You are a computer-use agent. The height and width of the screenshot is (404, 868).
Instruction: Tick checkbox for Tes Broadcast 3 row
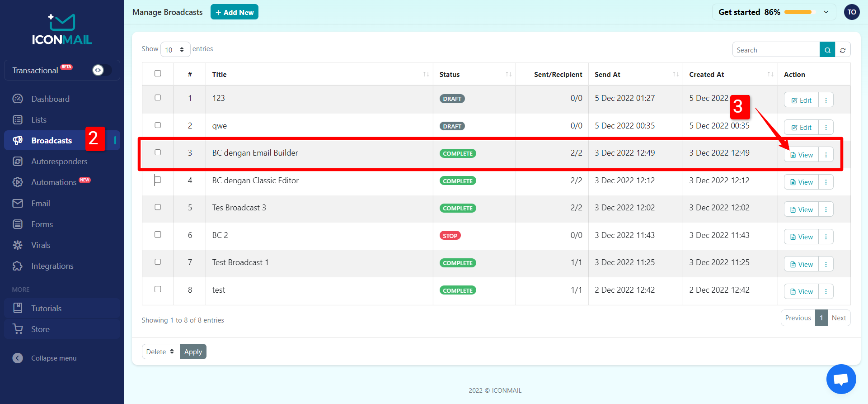point(158,207)
